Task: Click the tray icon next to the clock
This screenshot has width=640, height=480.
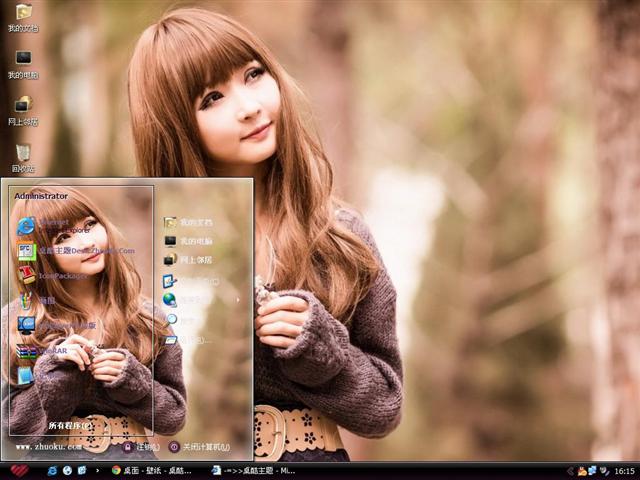Action: click(604, 471)
